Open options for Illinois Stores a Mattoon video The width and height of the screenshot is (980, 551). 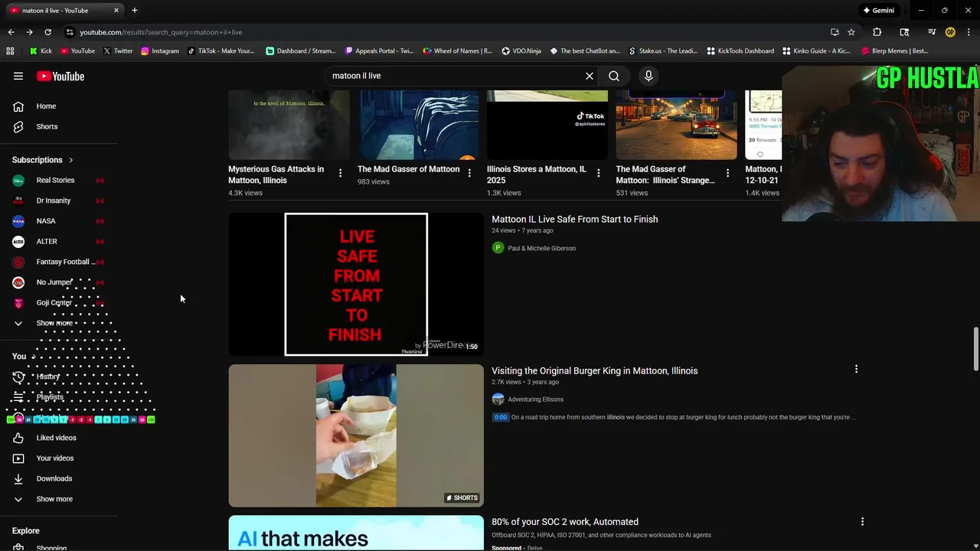coord(599,173)
